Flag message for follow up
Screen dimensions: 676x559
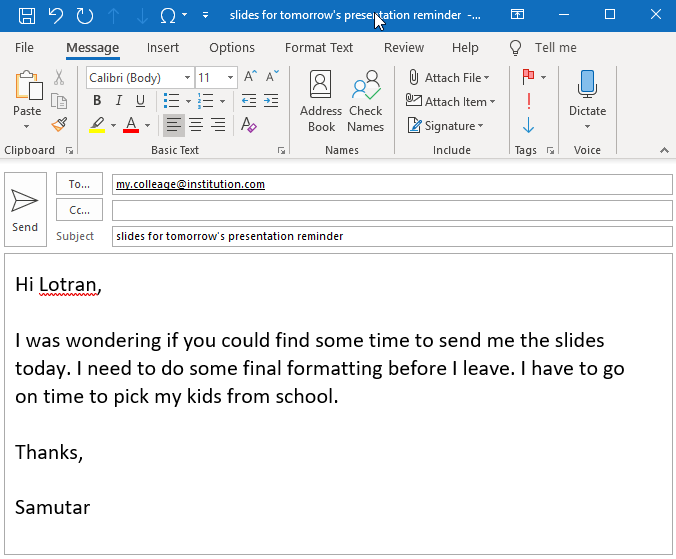pyautogui.click(x=529, y=77)
